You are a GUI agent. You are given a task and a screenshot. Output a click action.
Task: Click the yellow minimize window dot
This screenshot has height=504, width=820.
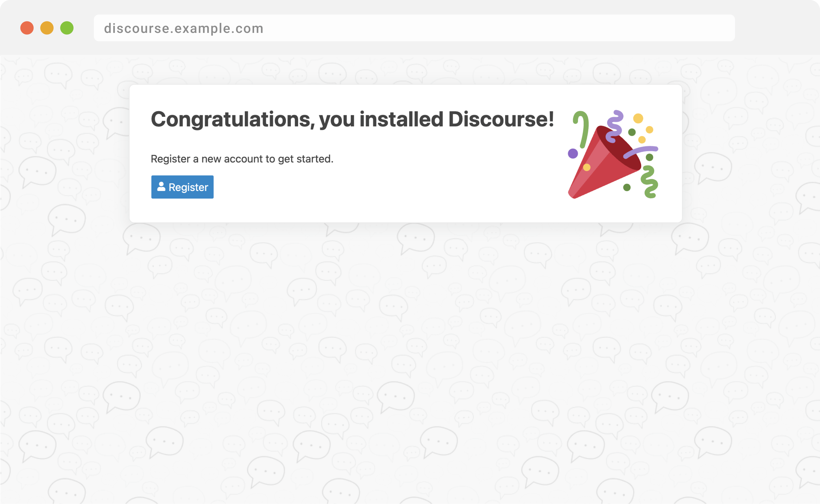[x=47, y=28]
